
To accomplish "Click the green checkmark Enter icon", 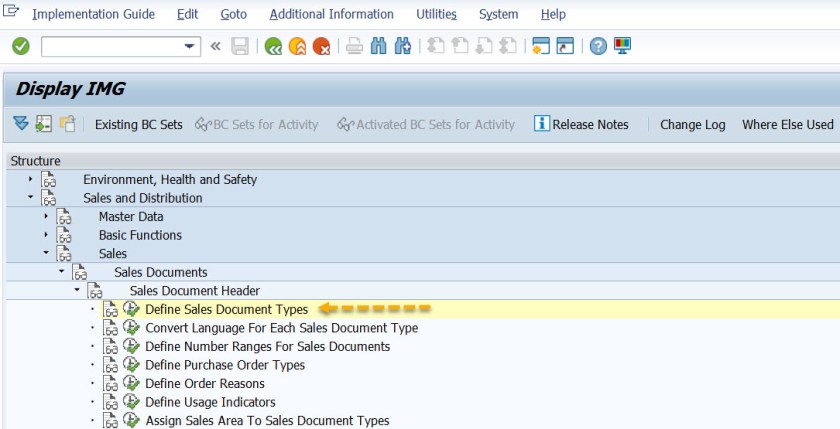I will (x=21, y=47).
